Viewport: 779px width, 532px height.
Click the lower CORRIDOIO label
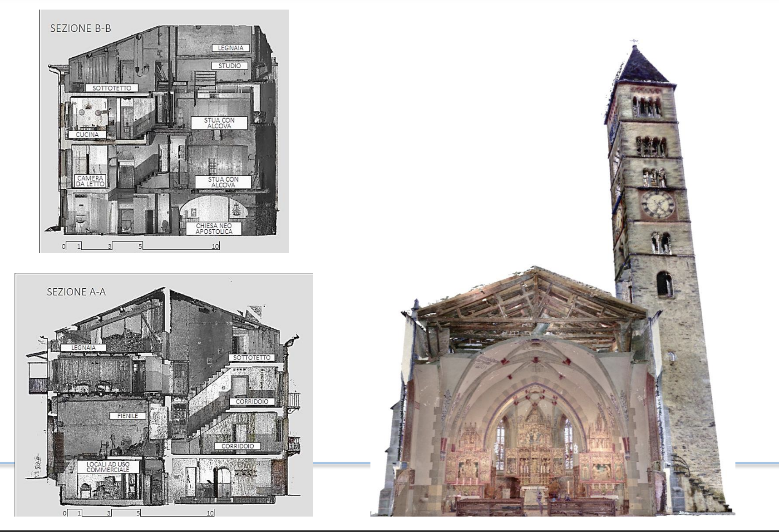237,446
